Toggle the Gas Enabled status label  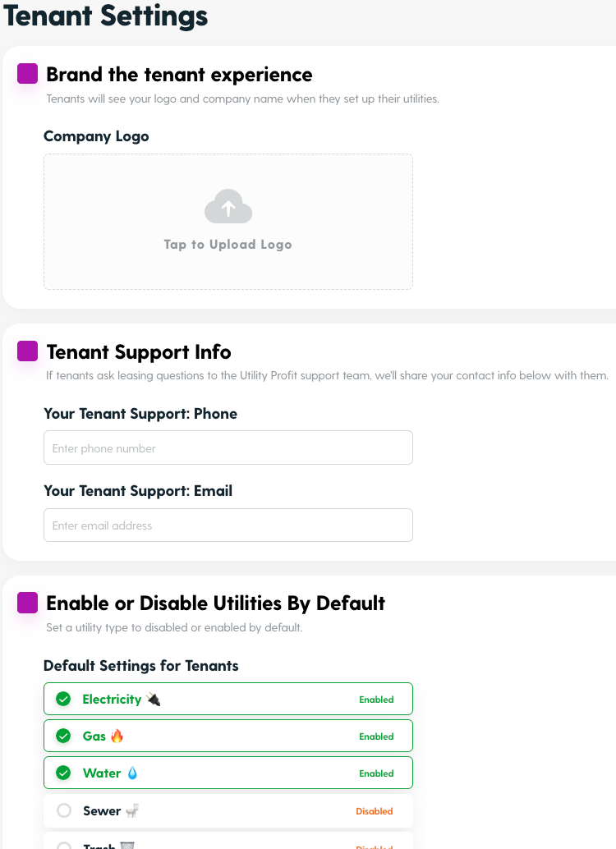(x=376, y=737)
